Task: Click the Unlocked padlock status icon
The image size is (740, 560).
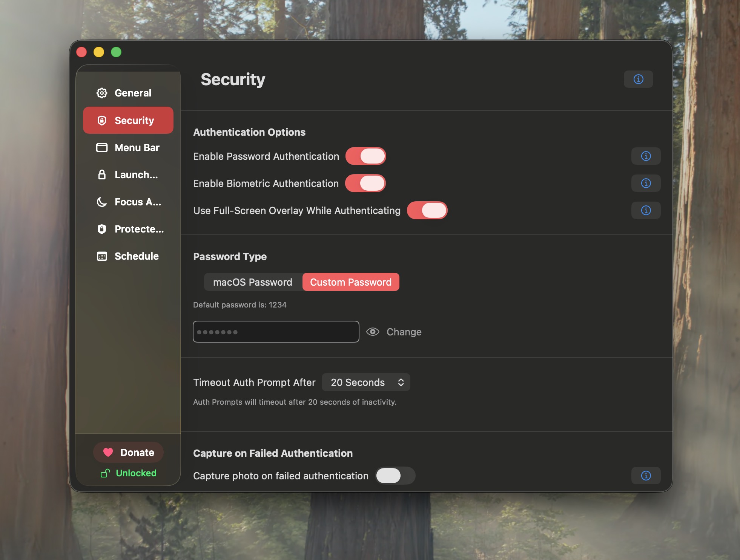Action: 105,473
